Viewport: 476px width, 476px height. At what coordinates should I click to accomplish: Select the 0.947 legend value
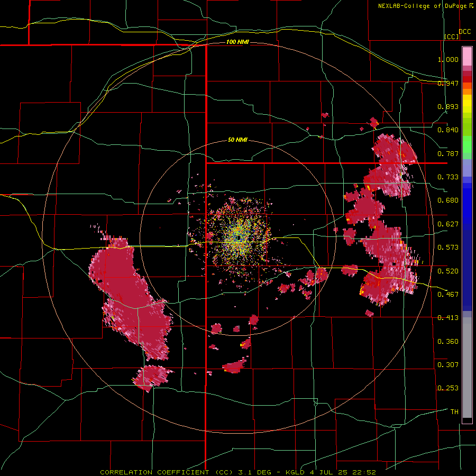click(x=448, y=83)
